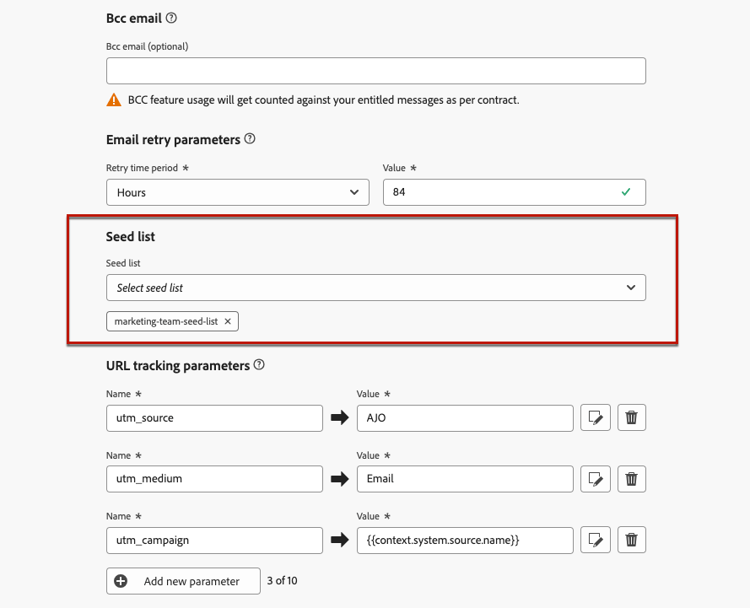
Task: Delete the utm_source tracking parameter
Action: click(x=631, y=418)
